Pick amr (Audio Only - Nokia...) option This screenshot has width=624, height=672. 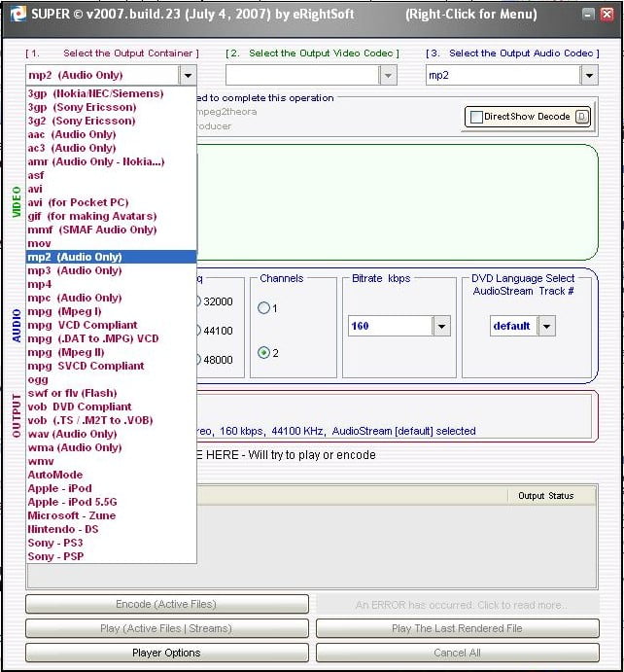point(112,161)
